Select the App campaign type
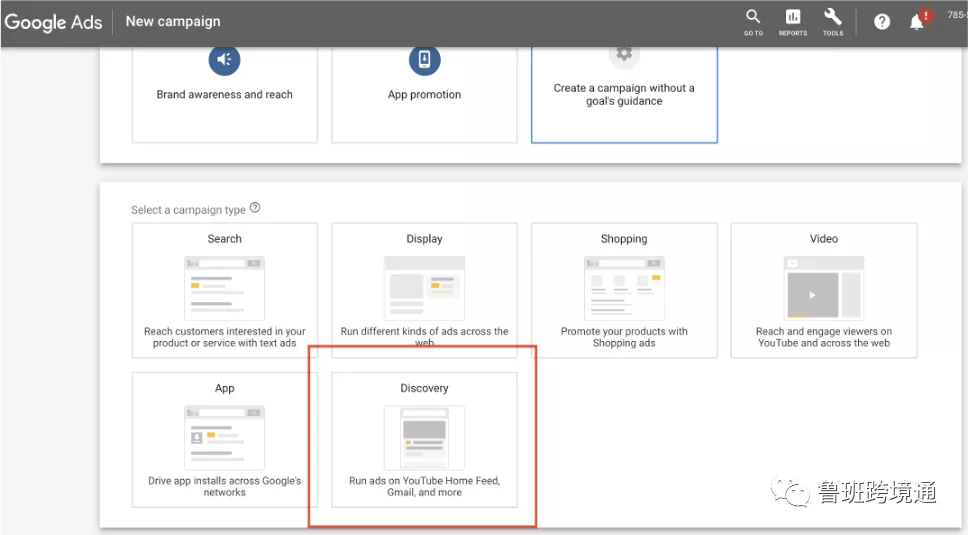 [x=225, y=439]
